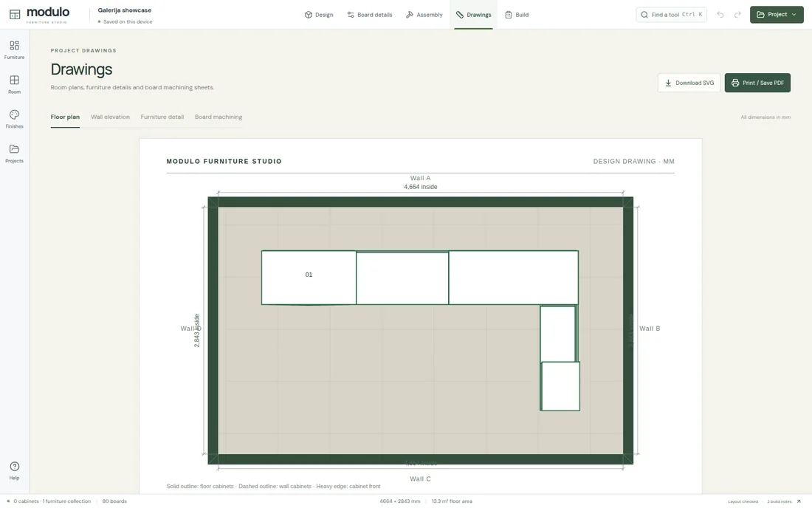Open the Board machining tab
The image size is (812, 508).
click(x=219, y=117)
